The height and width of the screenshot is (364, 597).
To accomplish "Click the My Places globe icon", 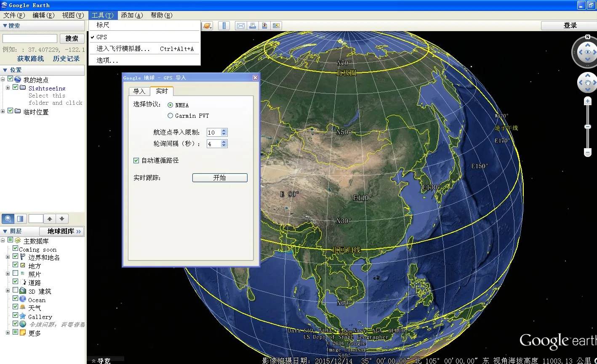I will coord(18,80).
